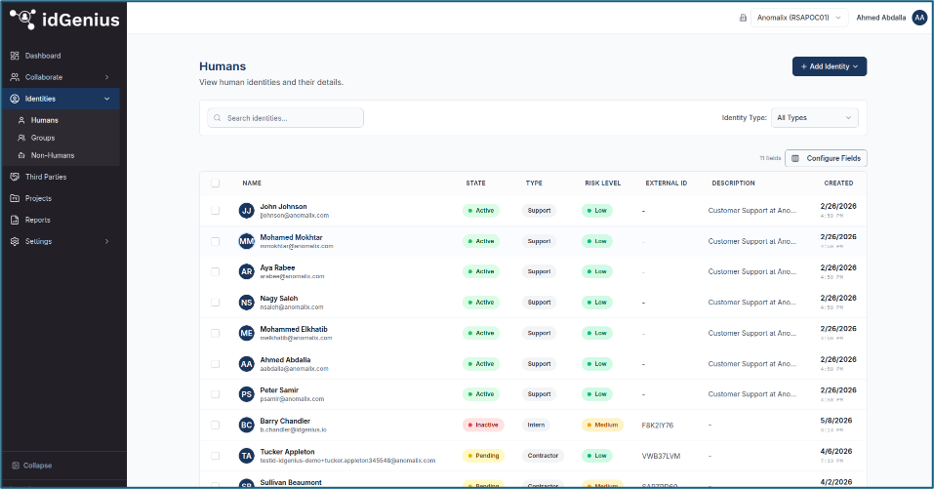This screenshot has width=934, height=489.
Task: Click the JJ avatar for John Johnson
Action: point(247,210)
